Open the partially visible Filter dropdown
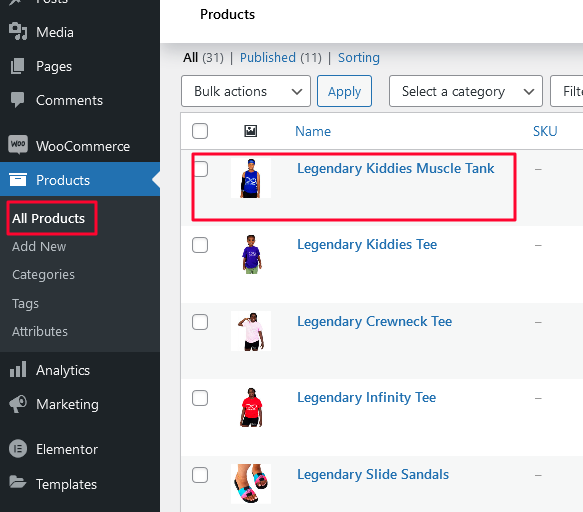583x512 pixels. pyautogui.click(x=567, y=91)
